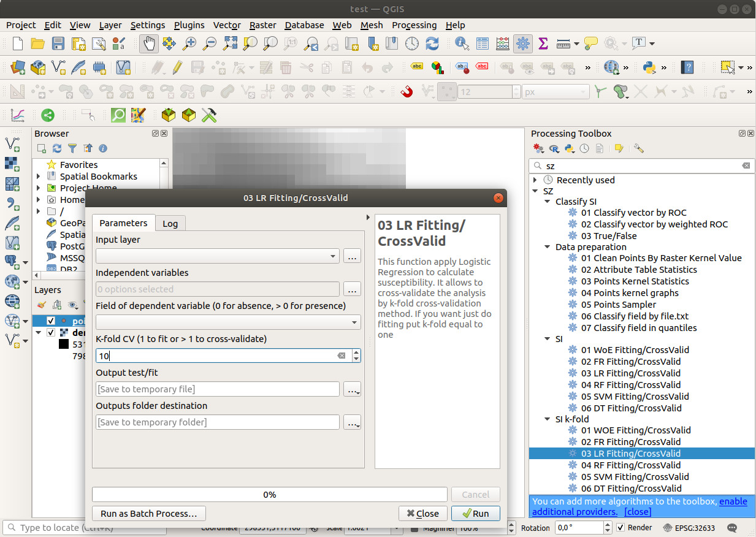Collapse the SZ provider tree node

[x=535, y=191]
